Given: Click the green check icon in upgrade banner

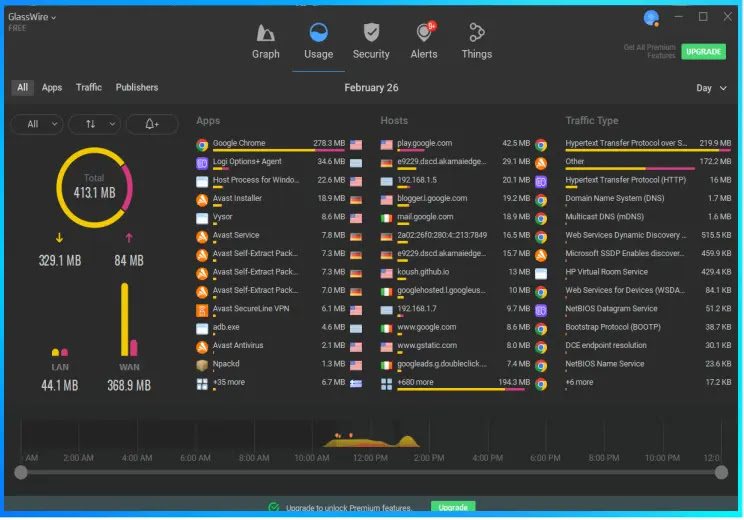Looking at the screenshot, I should pyautogui.click(x=274, y=507).
